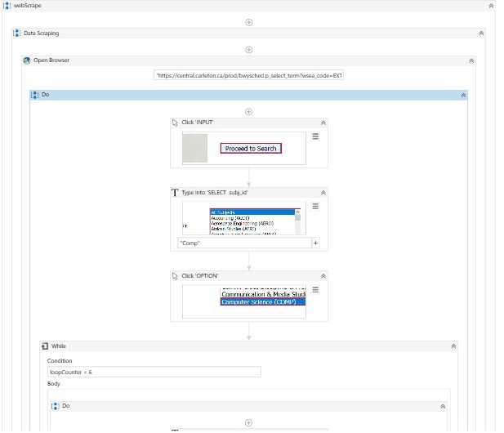This screenshot has height=433, width=504.
Task: Select the Do sequence icon in highlighted header
Action: (x=34, y=95)
